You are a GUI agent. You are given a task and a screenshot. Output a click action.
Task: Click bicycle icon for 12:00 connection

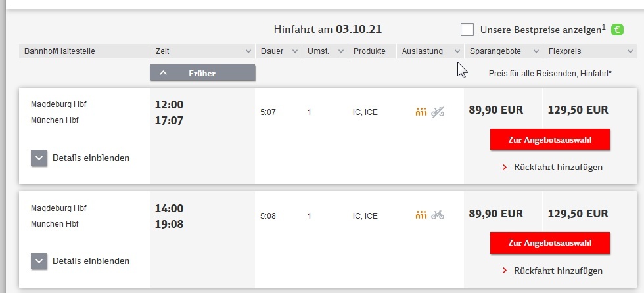click(438, 112)
